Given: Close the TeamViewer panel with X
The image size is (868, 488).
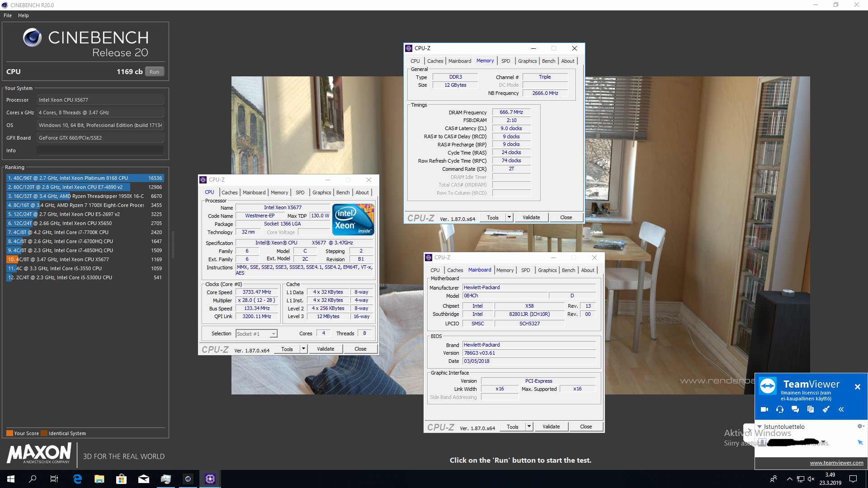Looking at the screenshot, I should pyautogui.click(x=857, y=387).
